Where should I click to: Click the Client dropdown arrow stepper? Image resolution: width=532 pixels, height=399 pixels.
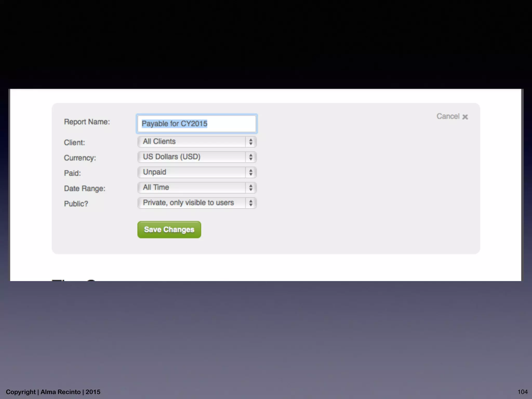pyautogui.click(x=251, y=142)
